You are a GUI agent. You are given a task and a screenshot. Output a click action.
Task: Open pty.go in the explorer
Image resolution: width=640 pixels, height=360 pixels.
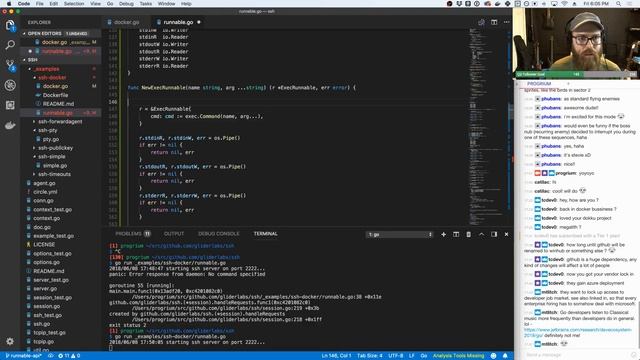click(51, 139)
